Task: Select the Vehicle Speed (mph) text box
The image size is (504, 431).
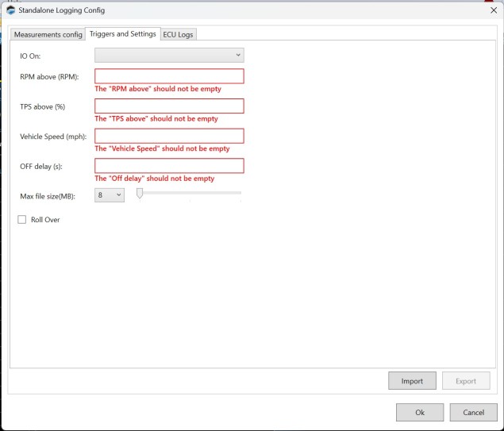Action: pyautogui.click(x=169, y=137)
